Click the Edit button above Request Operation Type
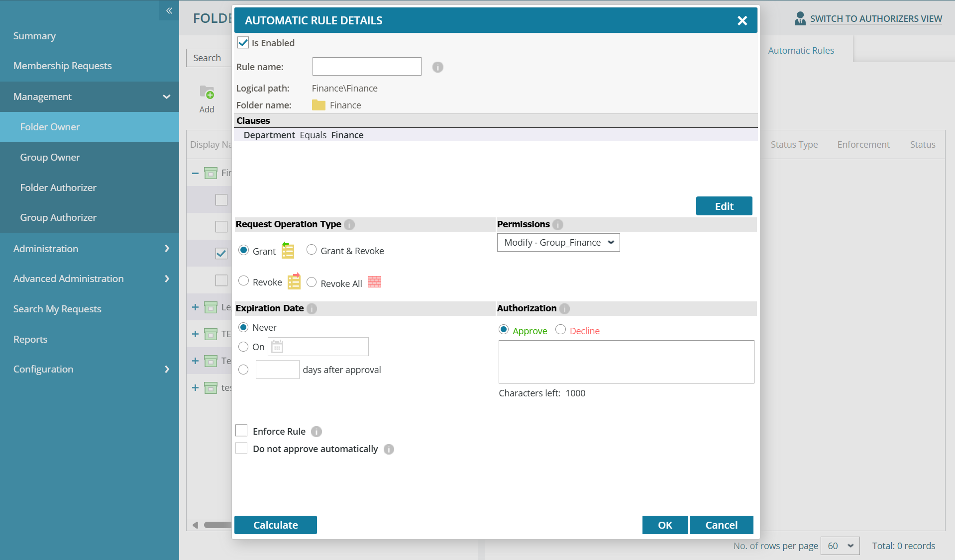This screenshot has height=560, width=955. coord(724,206)
